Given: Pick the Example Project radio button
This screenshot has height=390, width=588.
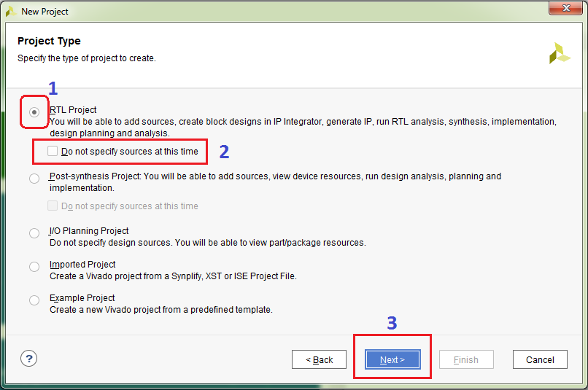Looking at the screenshot, I should click(34, 300).
